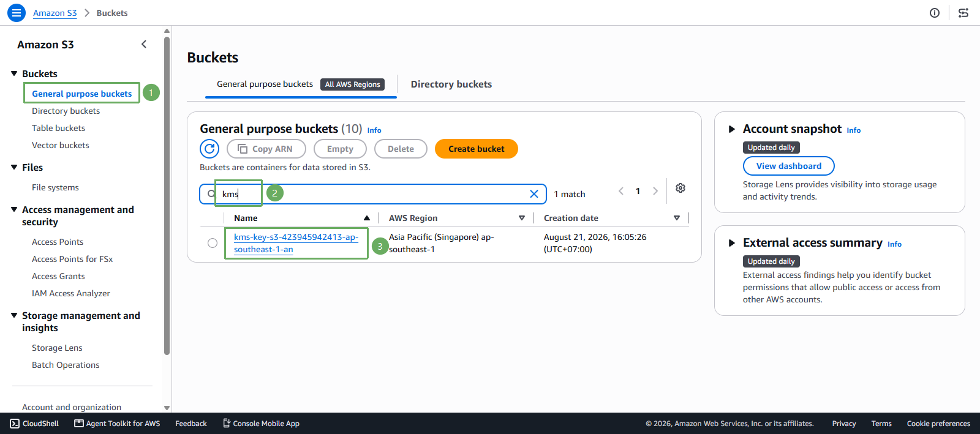This screenshot has width=980, height=434.
Task: Open the info panel circle icon
Action: pos(935,13)
